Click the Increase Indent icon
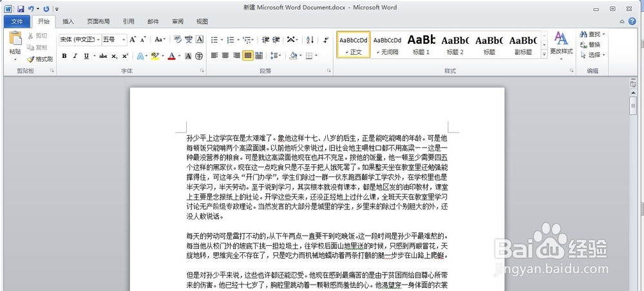 (276, 39)
